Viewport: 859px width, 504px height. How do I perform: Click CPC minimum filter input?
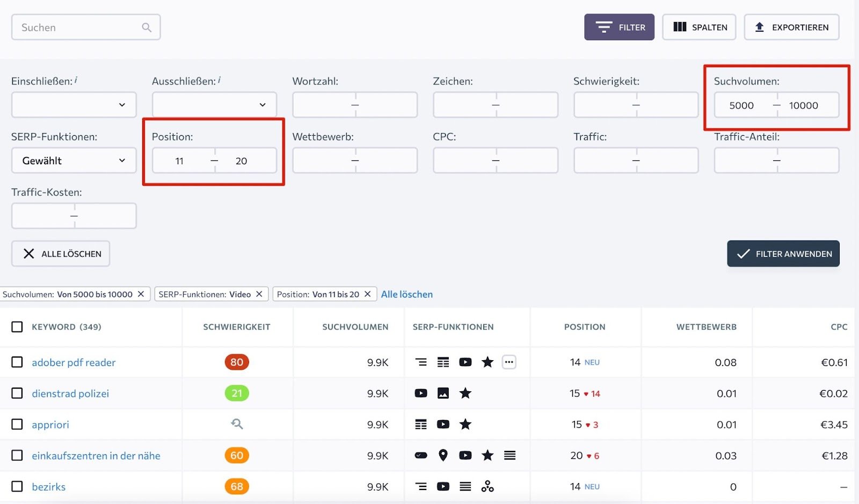(x=464, y=160)
